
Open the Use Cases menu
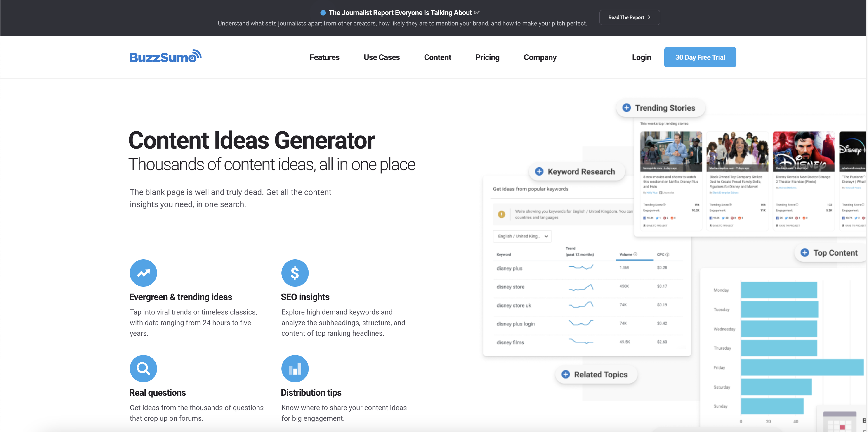[381, 57]
